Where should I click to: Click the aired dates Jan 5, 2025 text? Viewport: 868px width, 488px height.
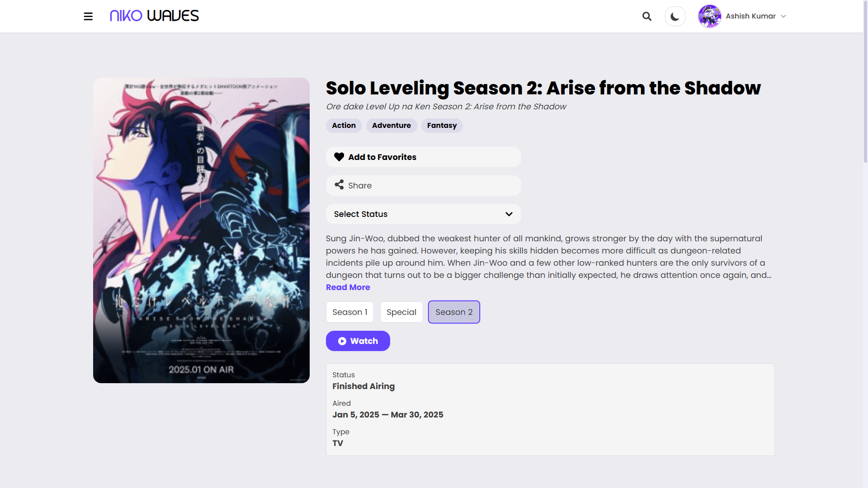388,415
